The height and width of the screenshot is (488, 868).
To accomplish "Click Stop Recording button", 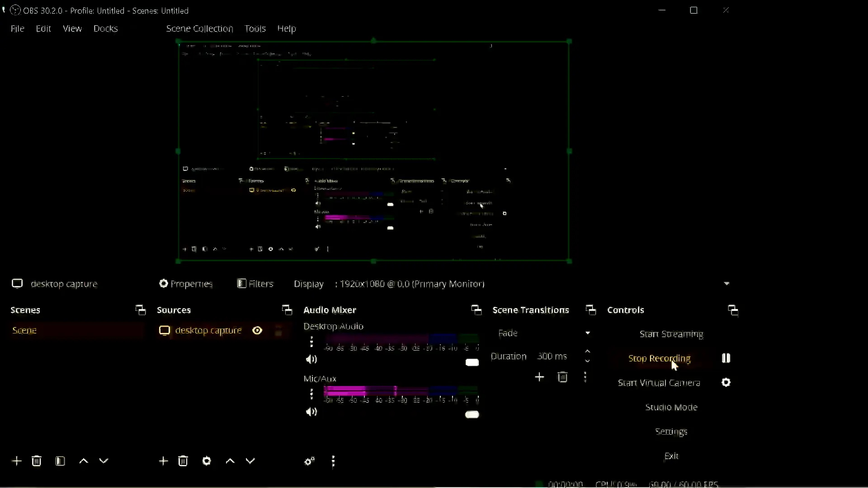I will pos(660,358).
